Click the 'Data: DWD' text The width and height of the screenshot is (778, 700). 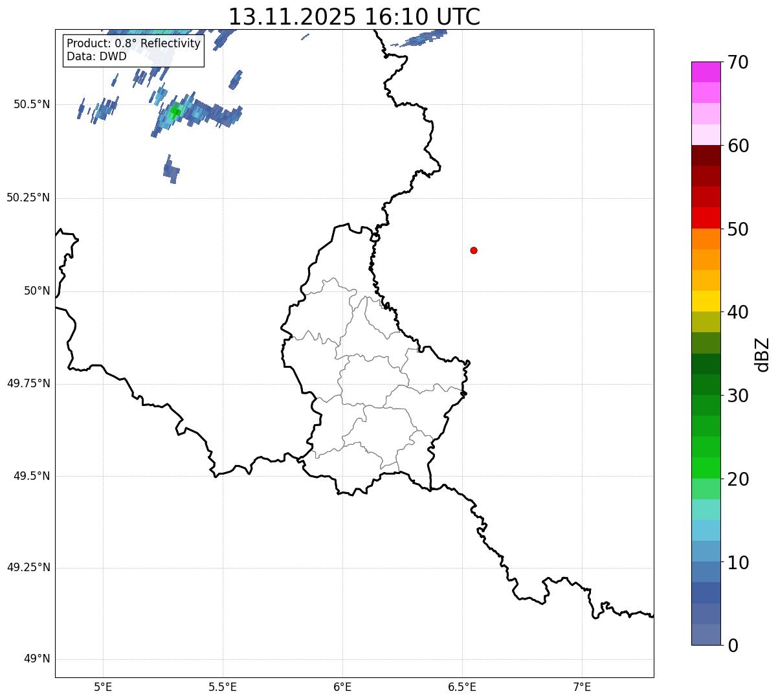(x=96, y=56)
